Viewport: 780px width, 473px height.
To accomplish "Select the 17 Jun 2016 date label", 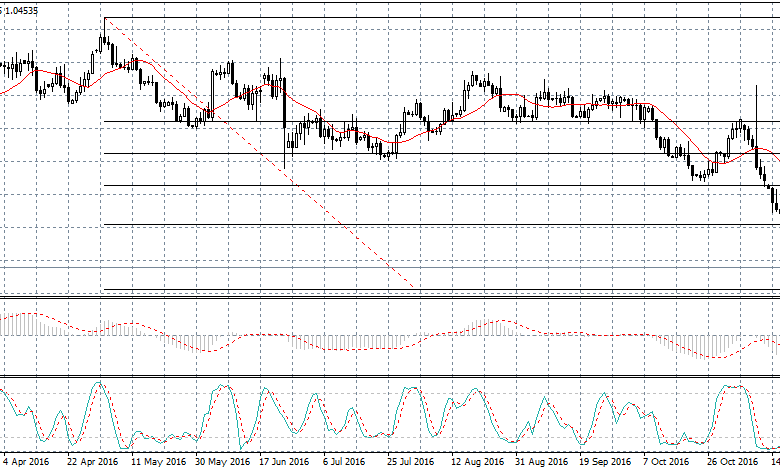I will click(x=284, y=462).
